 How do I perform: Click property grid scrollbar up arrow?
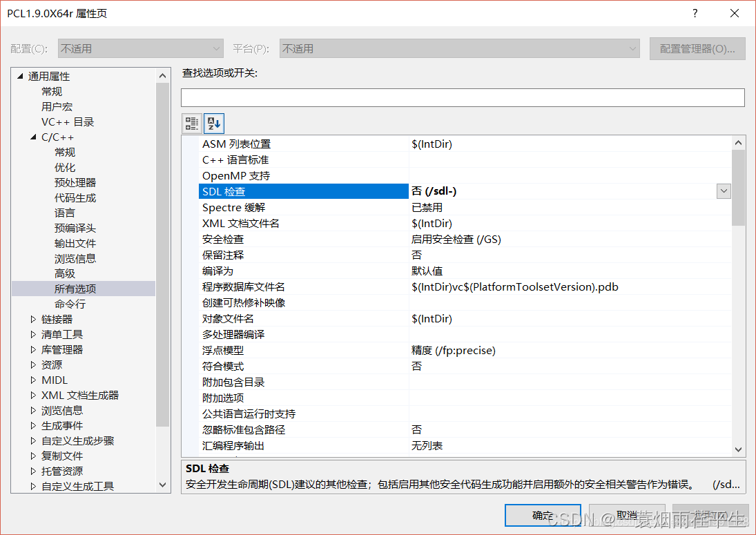738,143
